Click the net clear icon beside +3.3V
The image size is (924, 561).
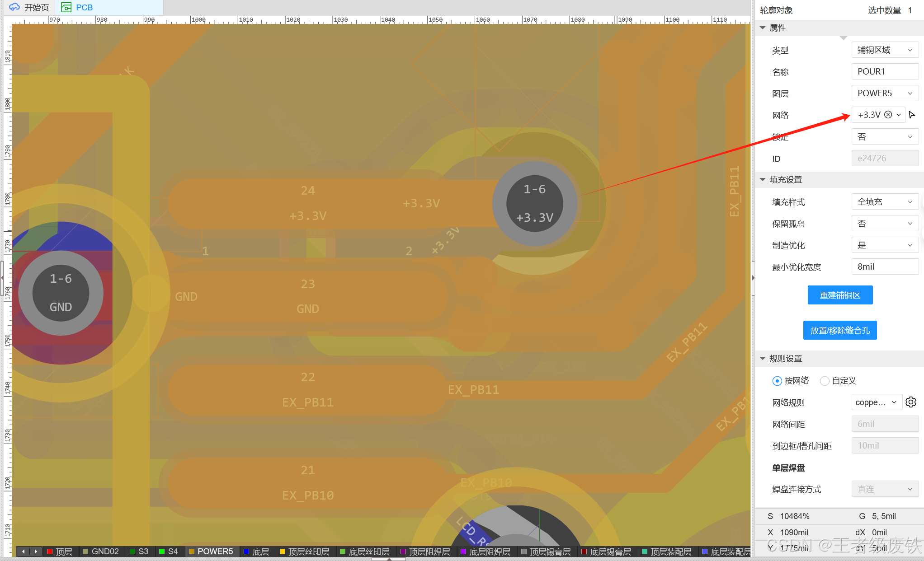click(888, 115)
